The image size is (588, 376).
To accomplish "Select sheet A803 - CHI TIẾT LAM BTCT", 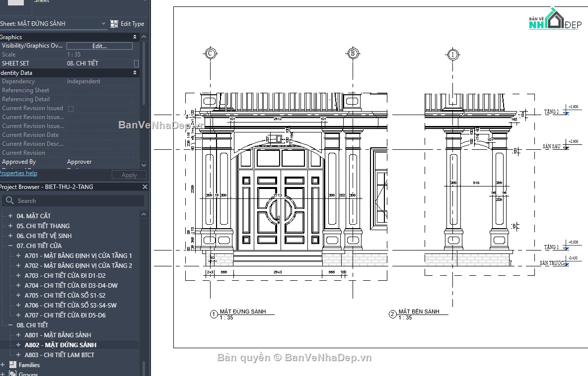I will [60, 355].
